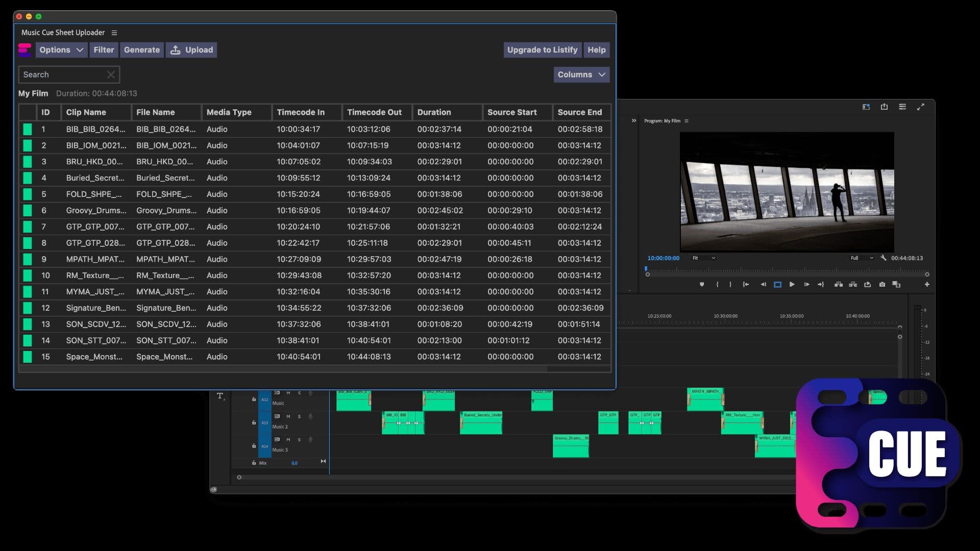Viewport: 980px width, 551px height.
Task: Open the Options dropdown
Action: [x=61, y=50]
